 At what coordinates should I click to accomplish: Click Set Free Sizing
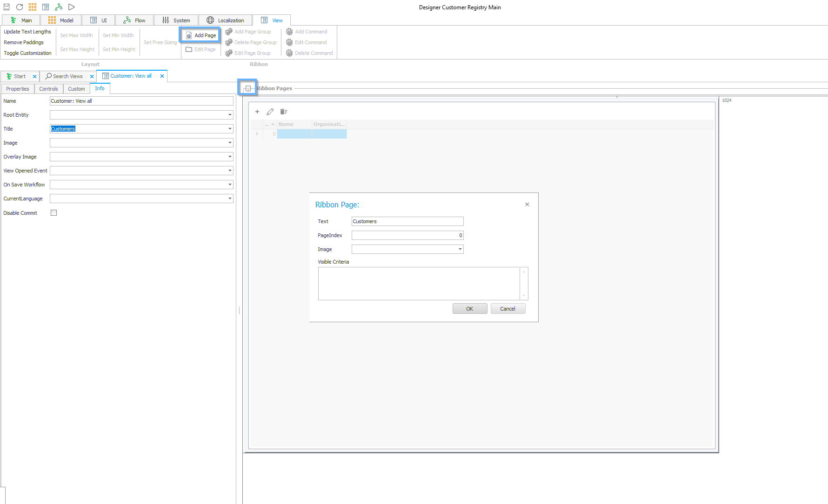pos(160,42)
